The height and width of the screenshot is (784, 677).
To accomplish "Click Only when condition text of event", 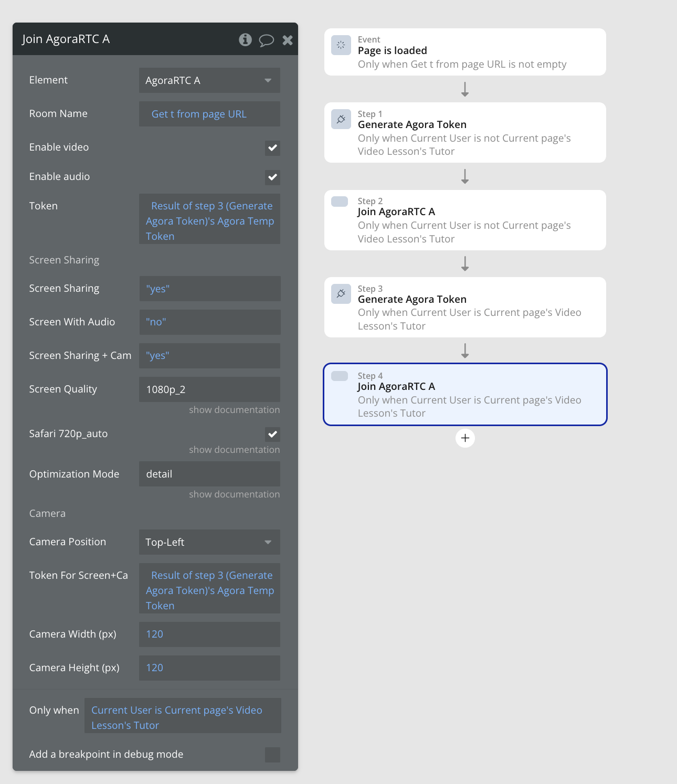I will (x=462, y=65).
